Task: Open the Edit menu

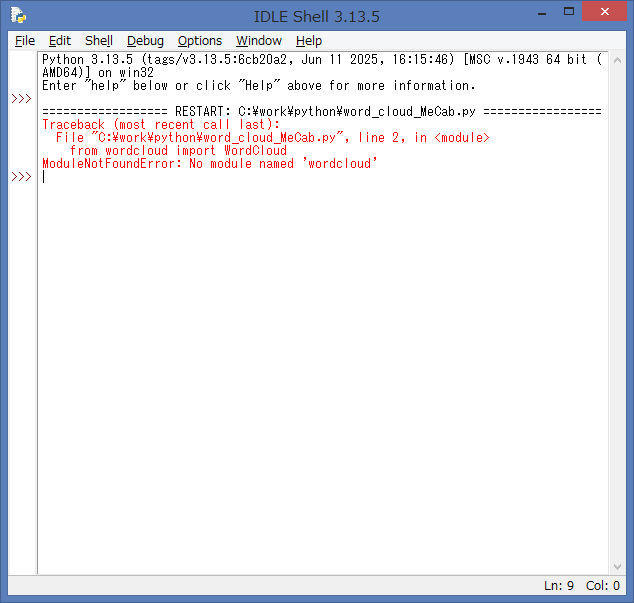Action: click(60, 41)
